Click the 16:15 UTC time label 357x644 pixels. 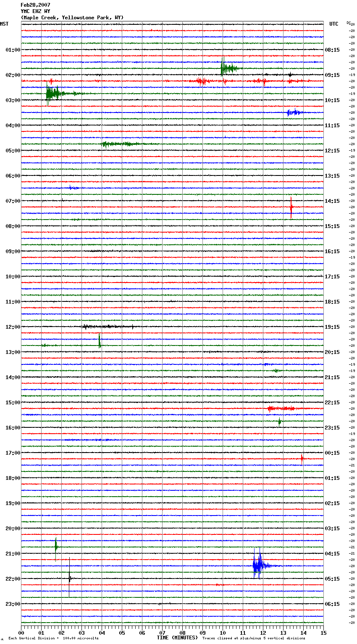332,251
